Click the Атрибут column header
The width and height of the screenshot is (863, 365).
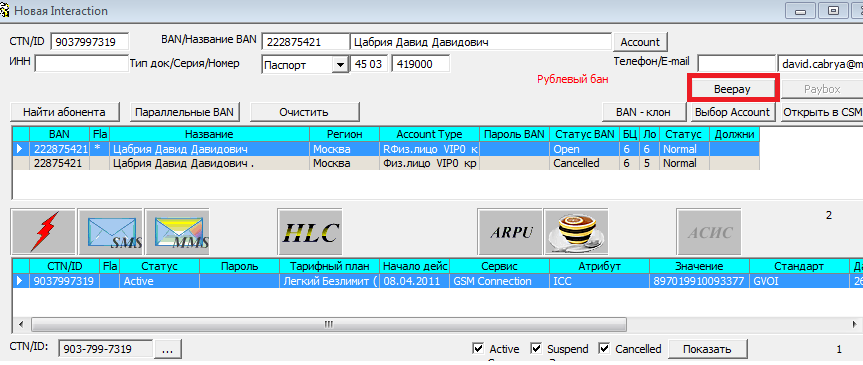pyautogui.click(x=599, y=266)
